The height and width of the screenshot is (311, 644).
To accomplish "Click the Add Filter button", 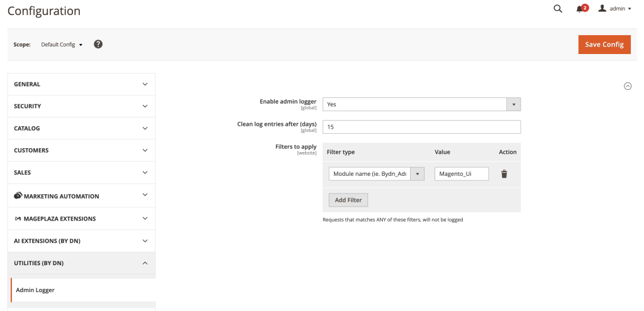I will 348,200.
